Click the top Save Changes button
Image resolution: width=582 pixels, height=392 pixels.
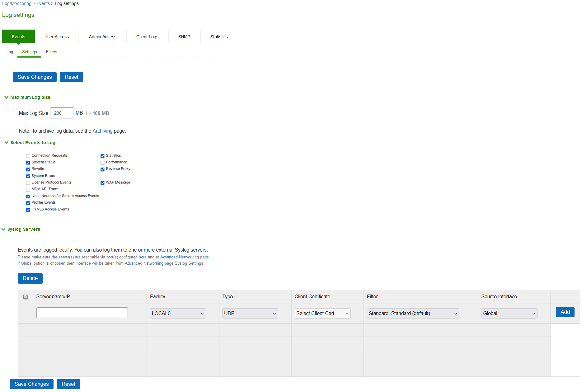tap(35, 77)
